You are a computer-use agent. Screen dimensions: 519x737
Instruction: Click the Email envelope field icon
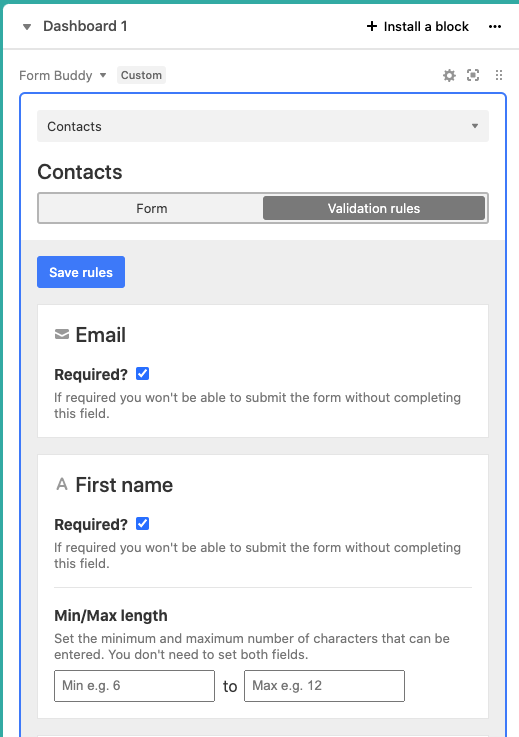tap(62, 334)
